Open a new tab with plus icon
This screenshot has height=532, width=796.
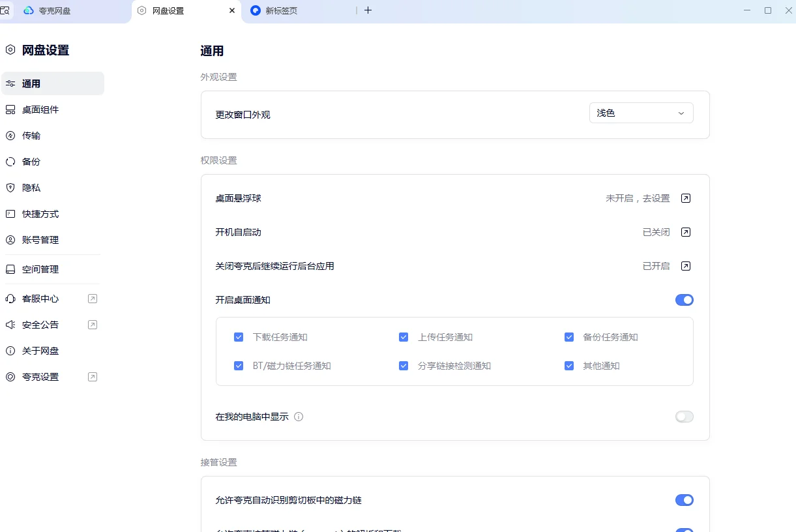pyautogui.click(x=368, y=10)
